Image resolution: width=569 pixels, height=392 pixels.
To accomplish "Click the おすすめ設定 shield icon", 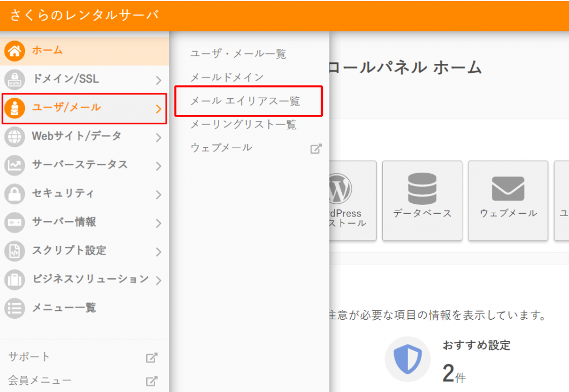I will (408, 359).
